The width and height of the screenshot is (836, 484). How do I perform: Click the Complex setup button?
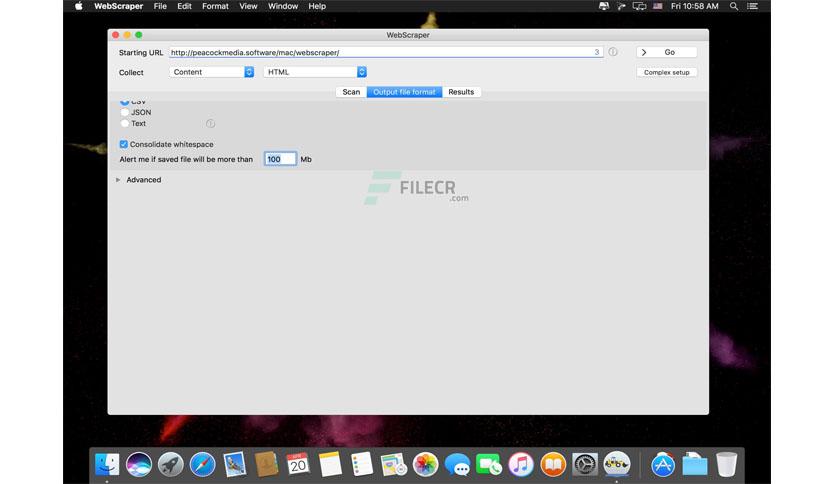click(666, 72)
